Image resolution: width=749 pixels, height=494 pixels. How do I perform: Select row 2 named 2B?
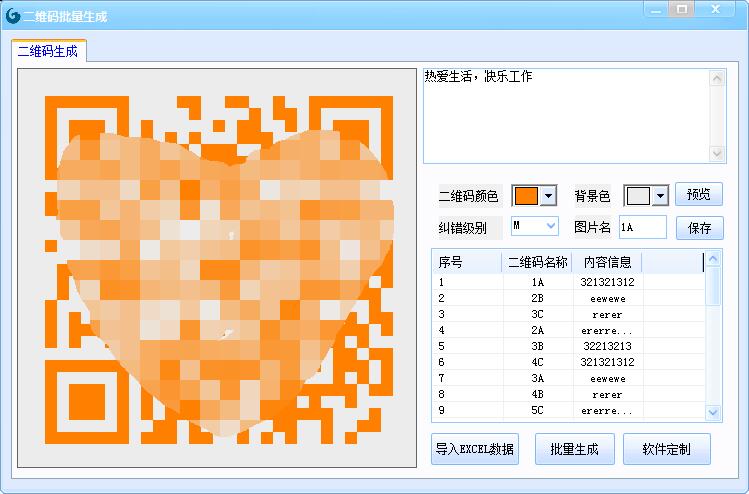pos(568,298)
